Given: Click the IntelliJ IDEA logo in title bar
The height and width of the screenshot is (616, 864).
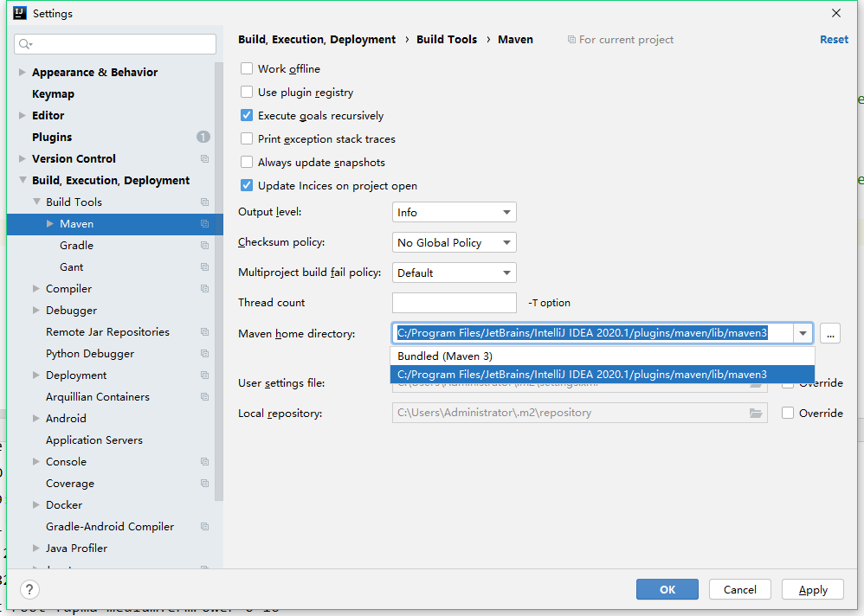Looking at the screenshot, I should pyautogui.click(x=20, y=13).
